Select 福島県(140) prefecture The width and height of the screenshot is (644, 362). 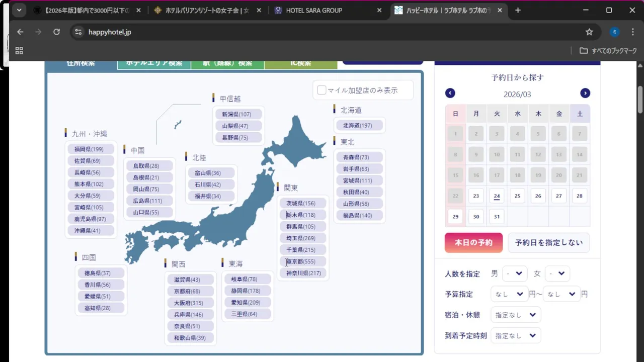360,215
